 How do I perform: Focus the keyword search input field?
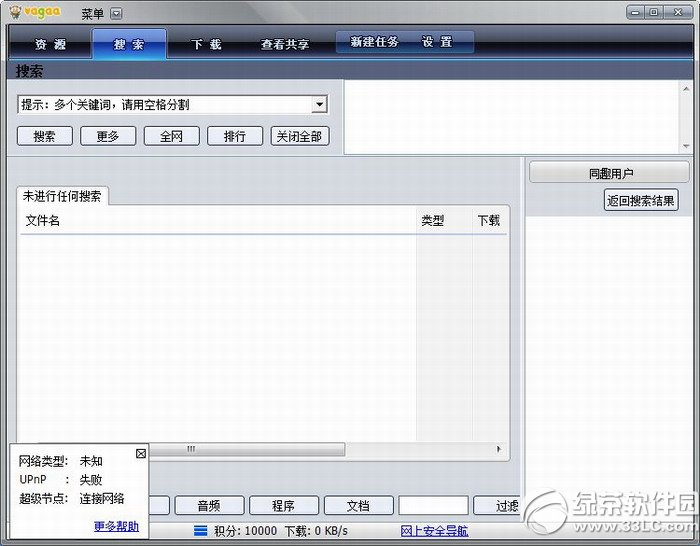click(165, 105)
